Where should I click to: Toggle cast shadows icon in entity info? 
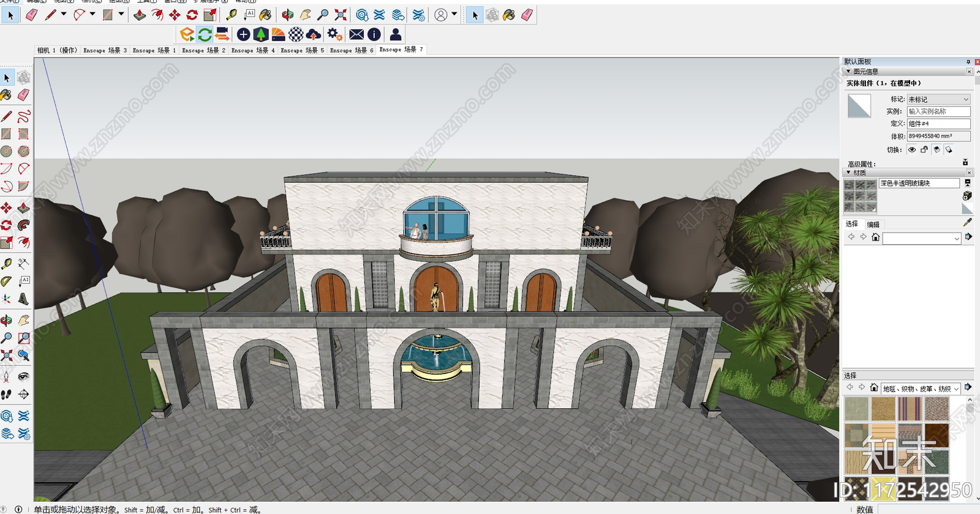pyautogui.click(x=949, y=149)
